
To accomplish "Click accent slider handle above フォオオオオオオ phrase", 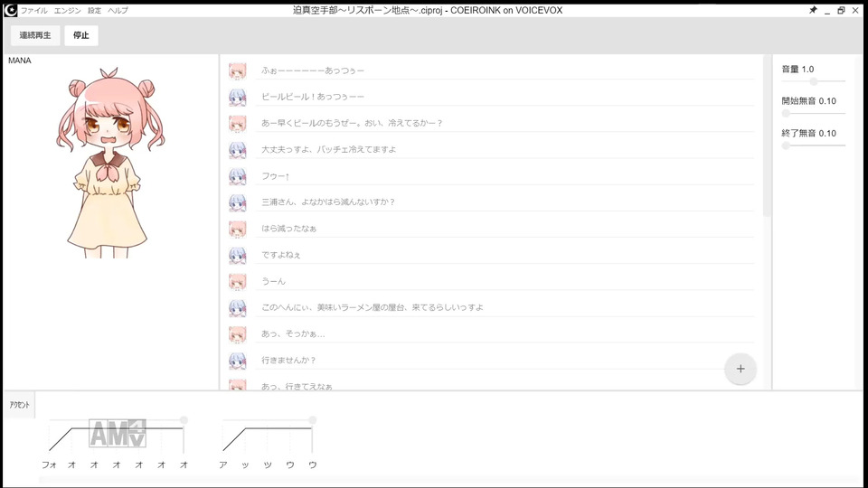I will click(184, 420).
